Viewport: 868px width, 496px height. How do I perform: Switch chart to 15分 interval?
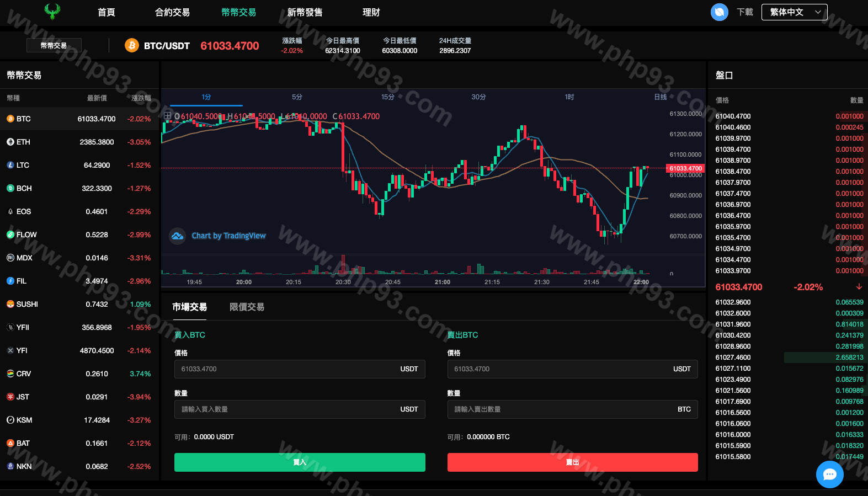coord(387,97)
